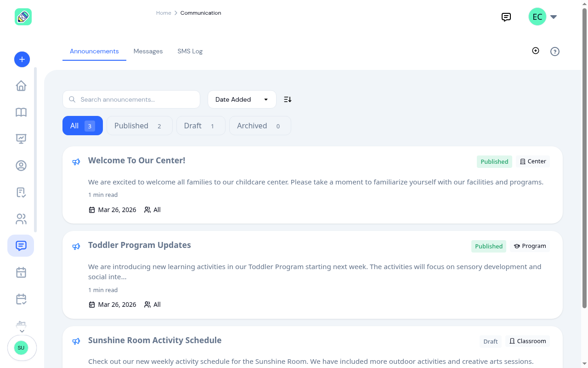Screen dimensions: 588x368
Task: Open the open-book icon in the sidebar
Action: pyautogui.click(x=21, y=112)
